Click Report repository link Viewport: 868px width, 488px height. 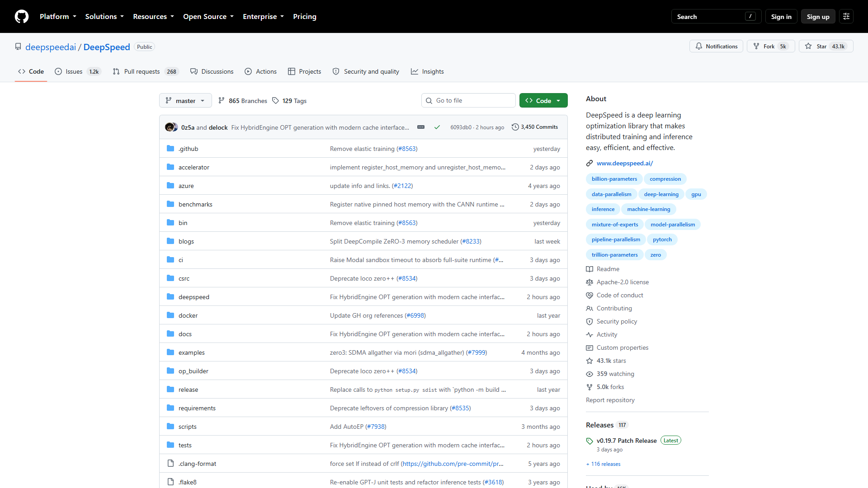click(610, 400)
